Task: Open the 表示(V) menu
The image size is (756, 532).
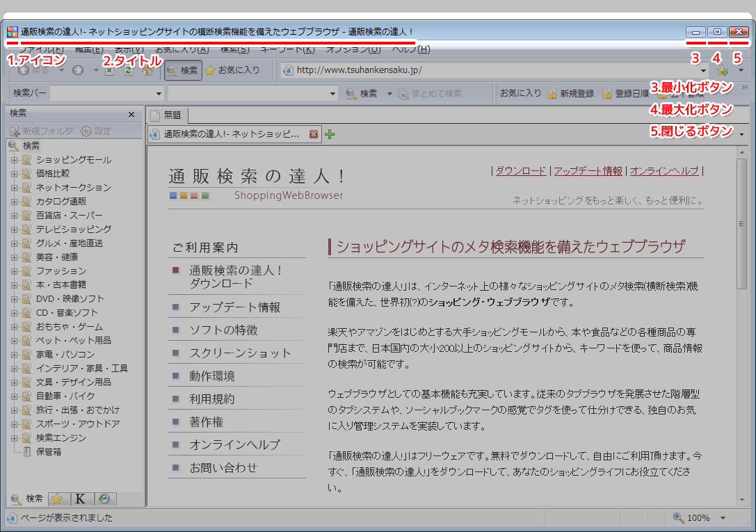Action: pyautogui.click(x=129, y=49)
